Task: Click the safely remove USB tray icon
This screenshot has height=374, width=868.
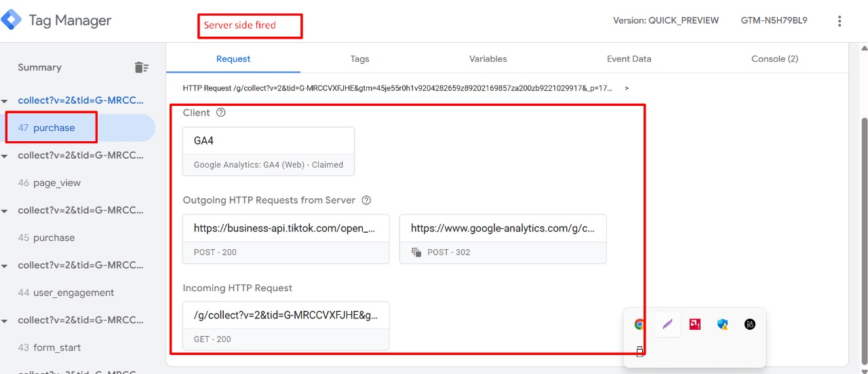Action: [639, 351]
